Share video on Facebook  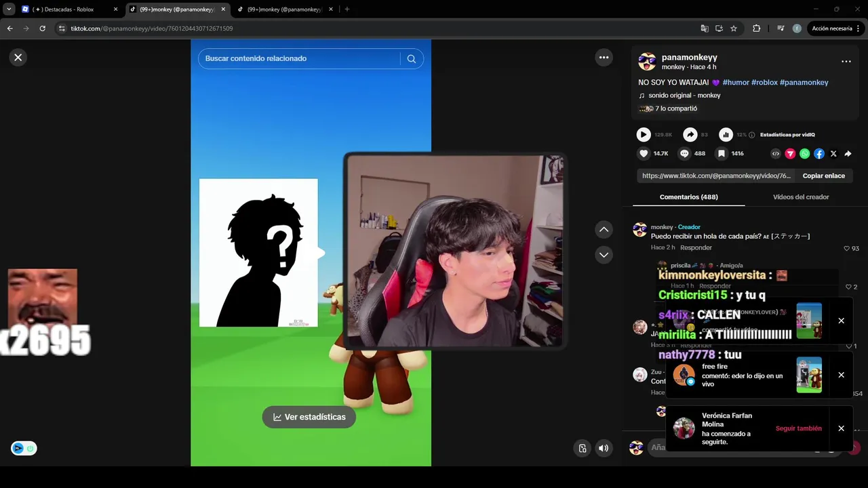tap(819, 154)
